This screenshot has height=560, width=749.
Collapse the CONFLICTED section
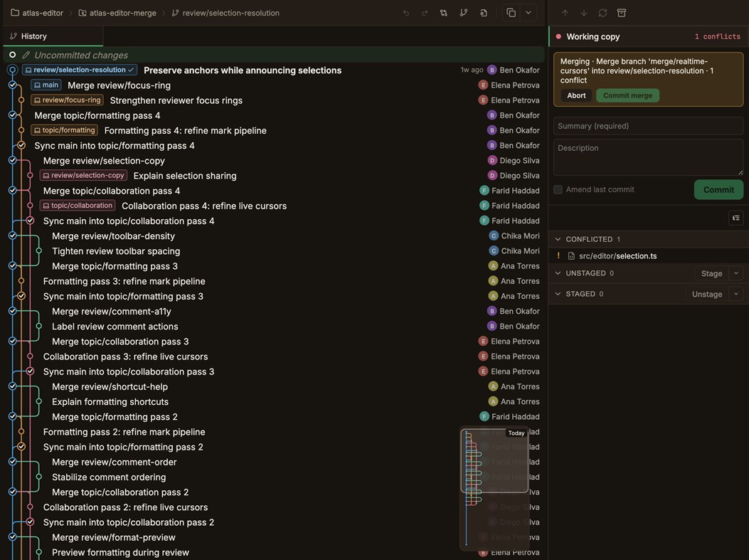click(558, 239)
